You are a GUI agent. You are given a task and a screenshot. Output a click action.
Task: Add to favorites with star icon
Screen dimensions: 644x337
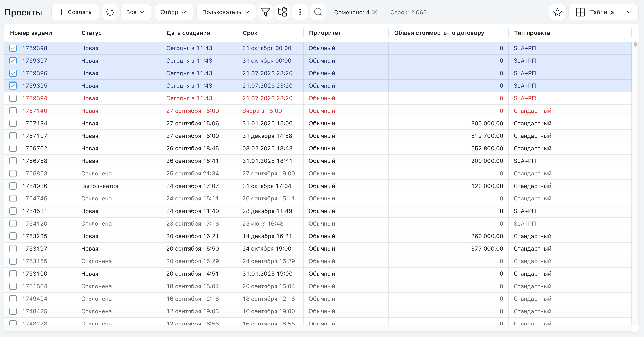click(x=558, y=12)
